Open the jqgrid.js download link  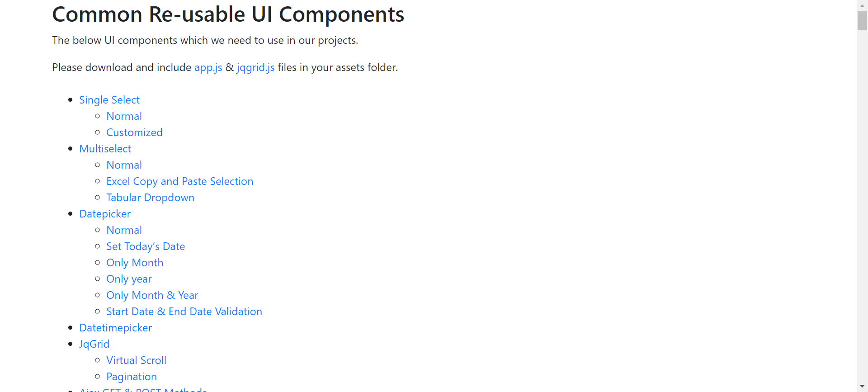point(255,67)
